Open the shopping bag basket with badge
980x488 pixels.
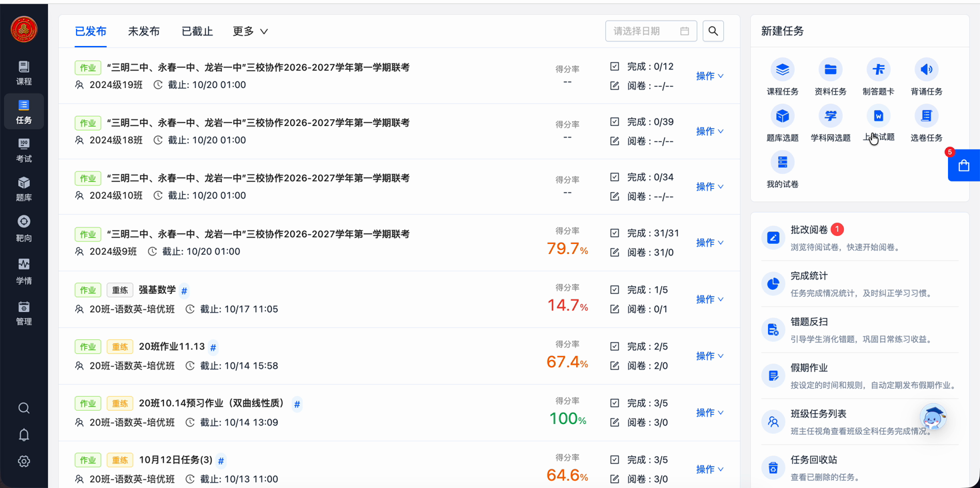click(x=964, y=165)
